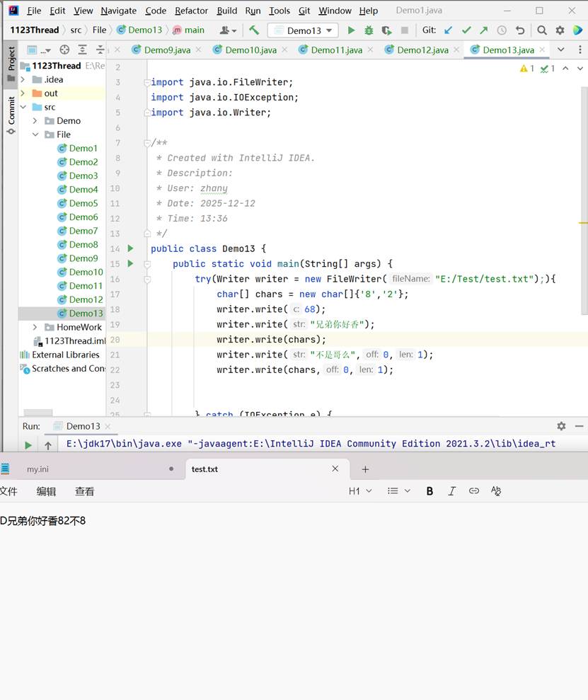Open IDE settings gear in top toolbar

(560, 30)
